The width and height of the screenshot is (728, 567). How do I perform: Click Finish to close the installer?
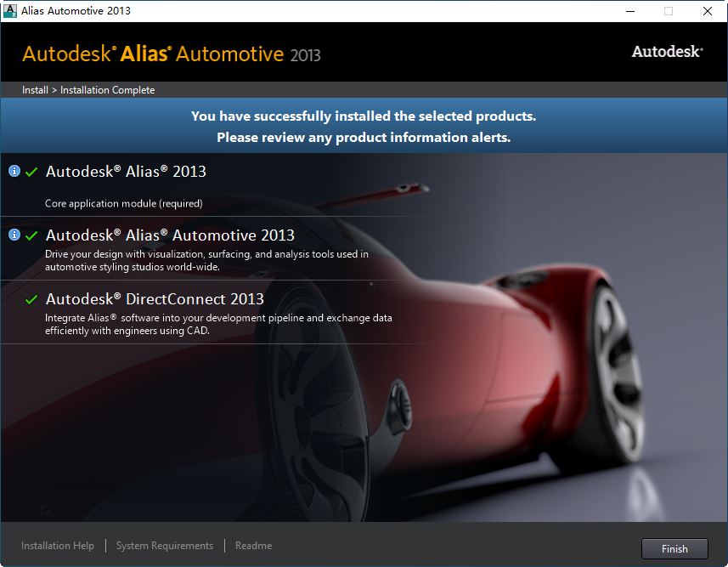[674, 549]
